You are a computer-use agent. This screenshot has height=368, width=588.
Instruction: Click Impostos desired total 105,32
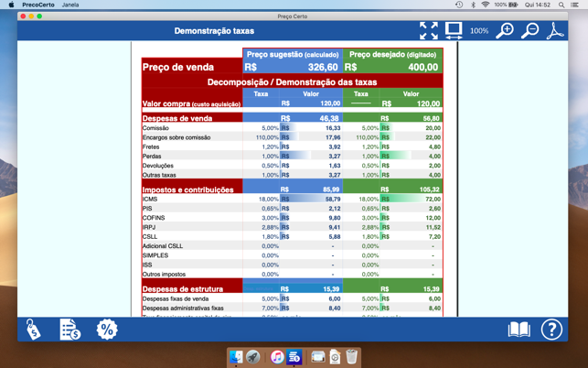click(x=430, y=189)
